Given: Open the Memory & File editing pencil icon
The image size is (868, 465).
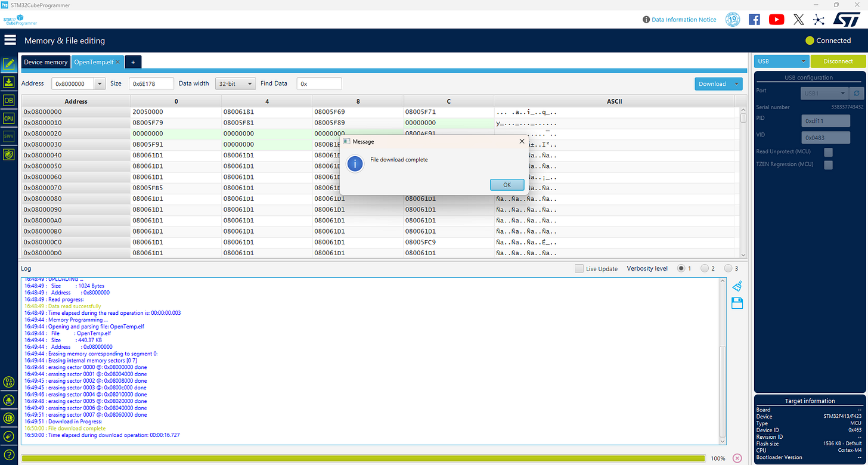Looking at the screenshot, I should pyautogui.click(x=9, y=64).
